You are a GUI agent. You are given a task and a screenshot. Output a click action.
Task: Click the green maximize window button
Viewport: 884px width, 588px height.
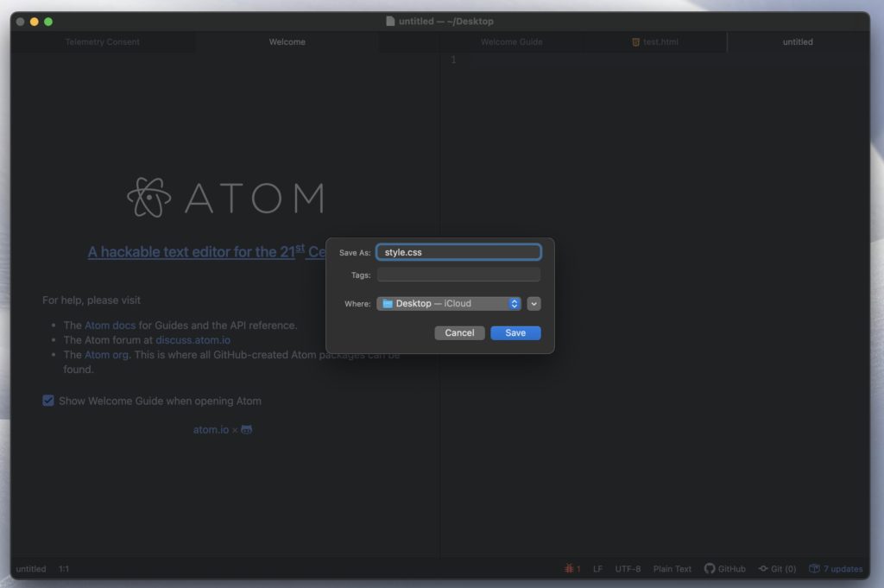pyautogui.click(x=48, y=22)
